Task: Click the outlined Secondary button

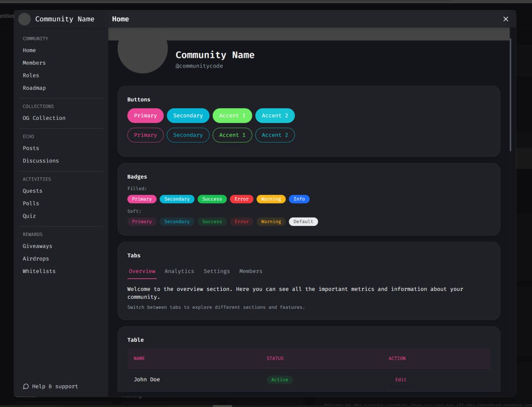Action: point(188,135)
